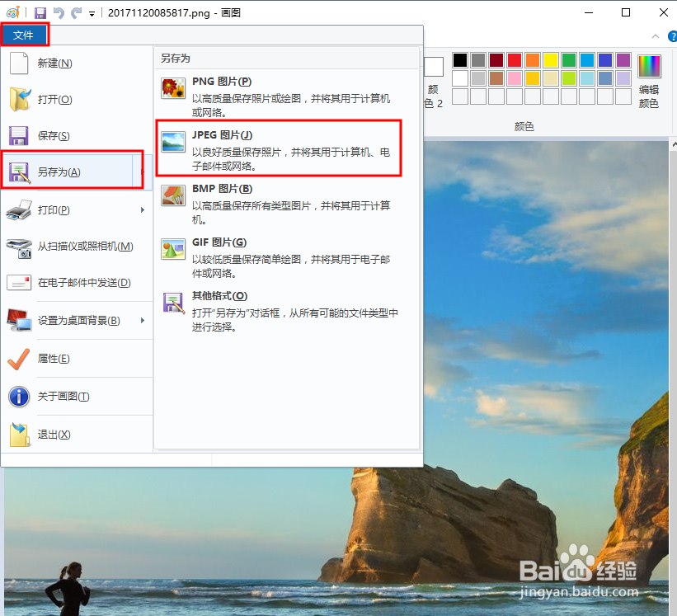Select 在电子邮件中发送(D) entry

click(x=77, y=282)
